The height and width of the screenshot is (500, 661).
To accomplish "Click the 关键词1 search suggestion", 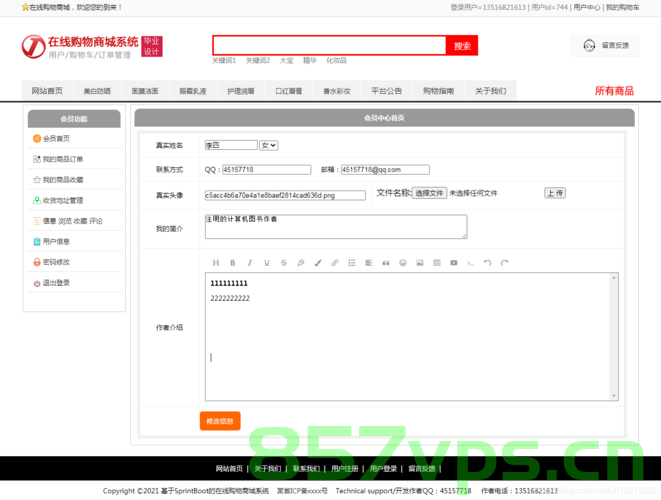I will point(224,61).
